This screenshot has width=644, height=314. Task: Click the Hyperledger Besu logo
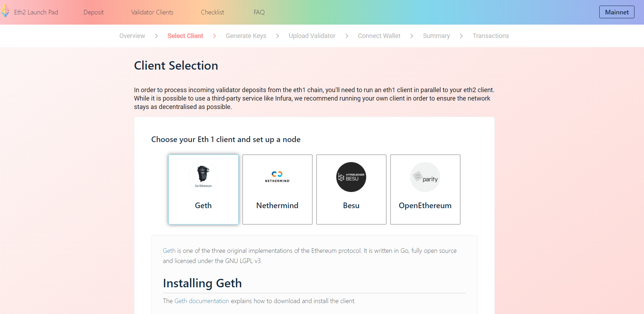[351, 177]
